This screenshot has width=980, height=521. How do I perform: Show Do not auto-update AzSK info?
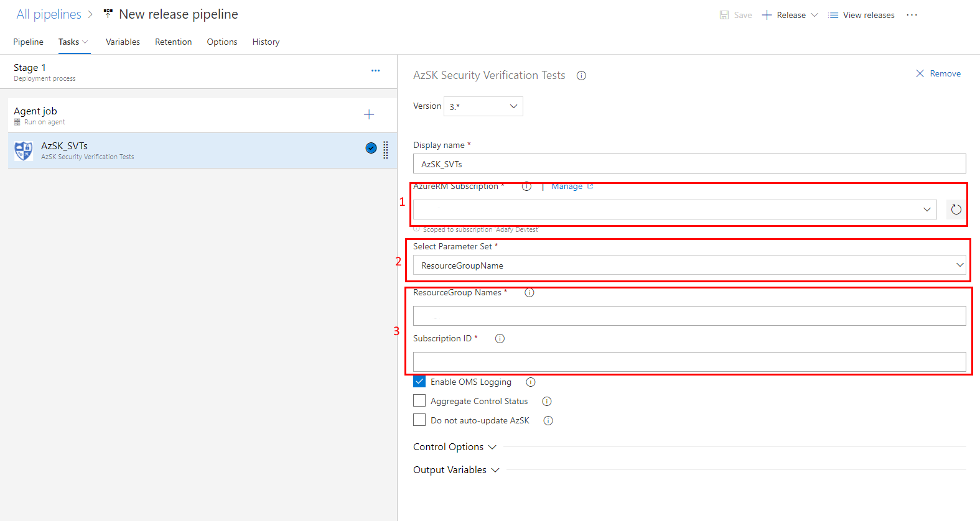pyautogui.click(x=548, y=421)
